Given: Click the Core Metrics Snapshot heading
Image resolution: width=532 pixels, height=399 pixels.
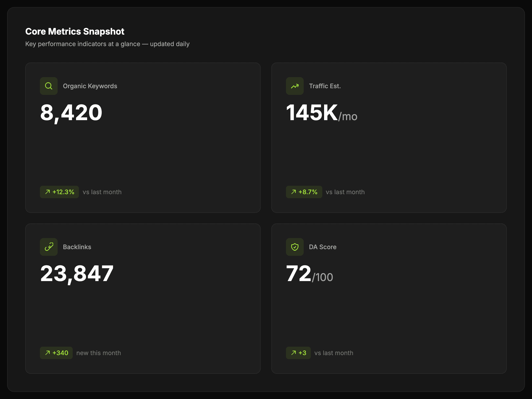Looking at the screenshot, I should [x=75, y=31].
